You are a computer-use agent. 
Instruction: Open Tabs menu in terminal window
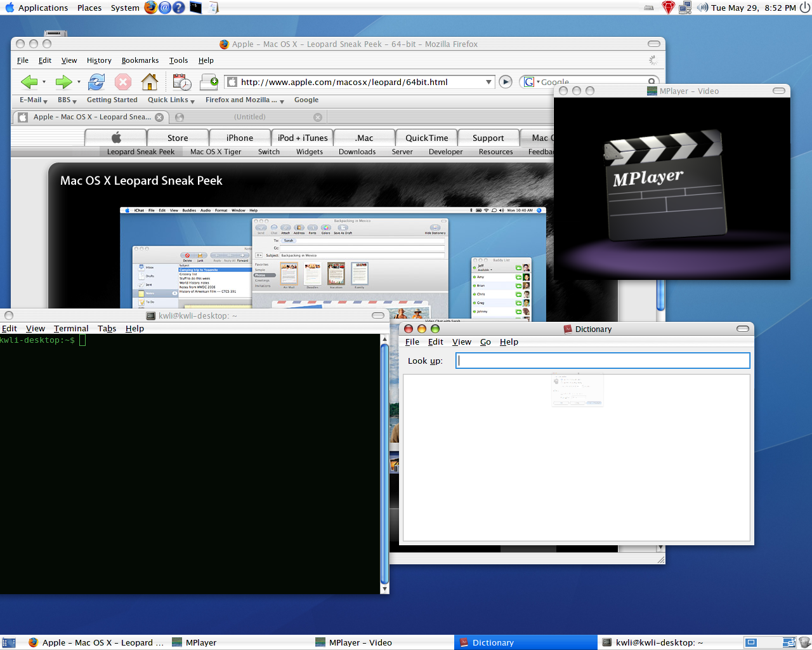[107, 328]
